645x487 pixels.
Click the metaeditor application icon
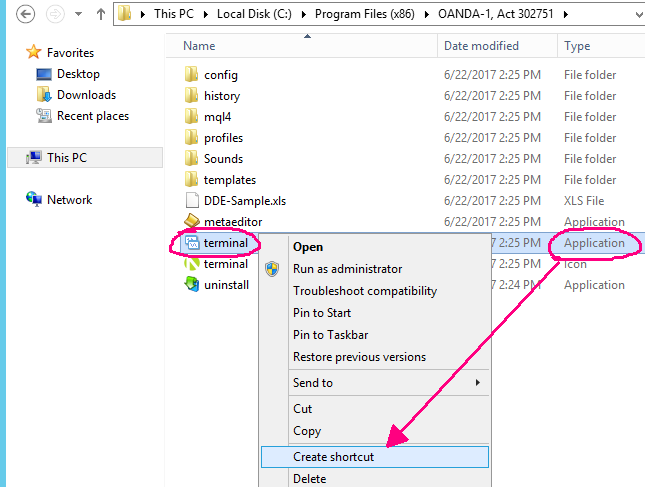[x=193, y=222]
